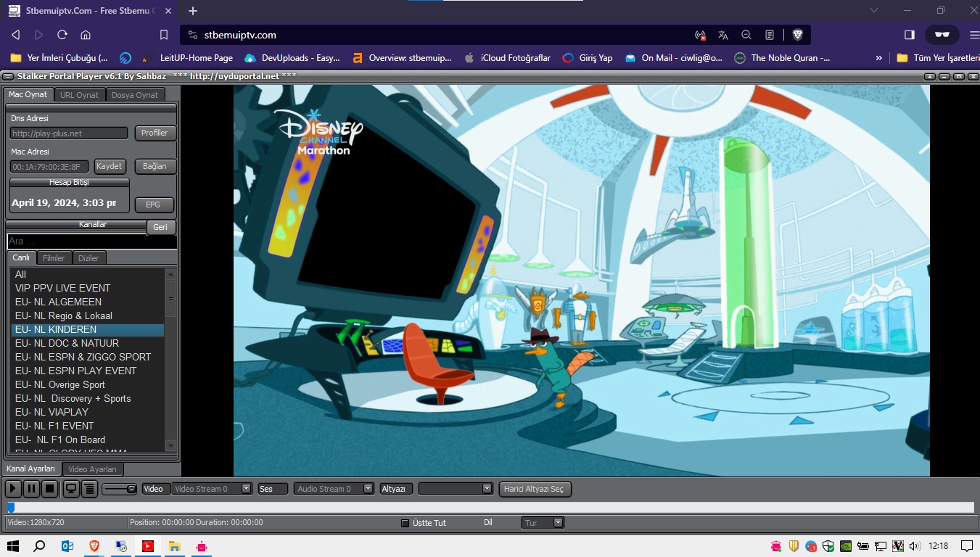Viewport: 980px width, 557px height.
Task: Click Harici Altyazı Seç button
Action: coord(535,489)
